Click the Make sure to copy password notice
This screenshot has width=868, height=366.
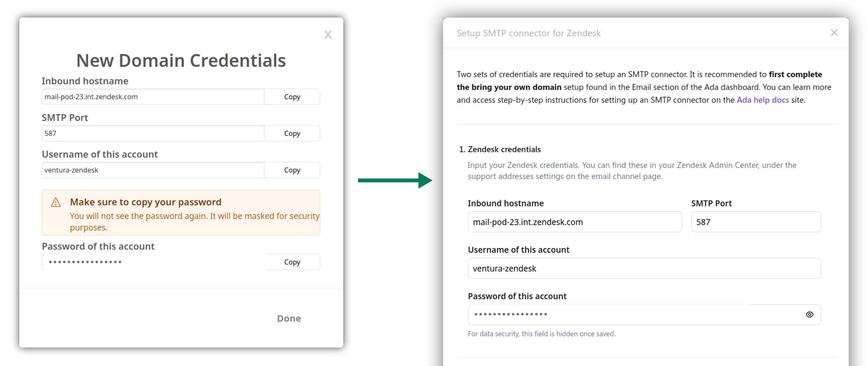(x=181, y=212)
